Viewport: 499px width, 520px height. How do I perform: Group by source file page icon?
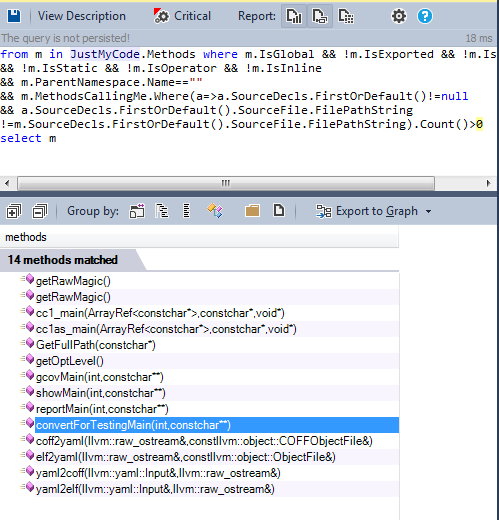click(279, 211)
